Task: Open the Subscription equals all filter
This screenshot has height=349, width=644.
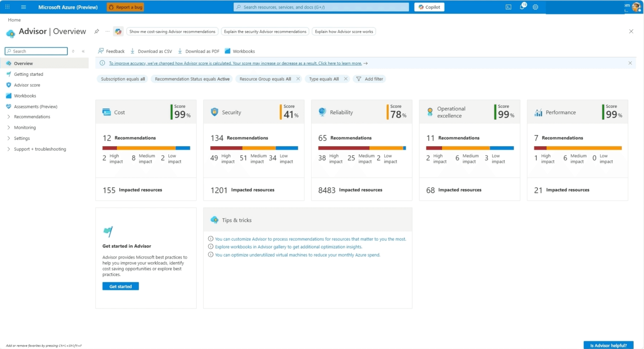Action: pos(122,79)
